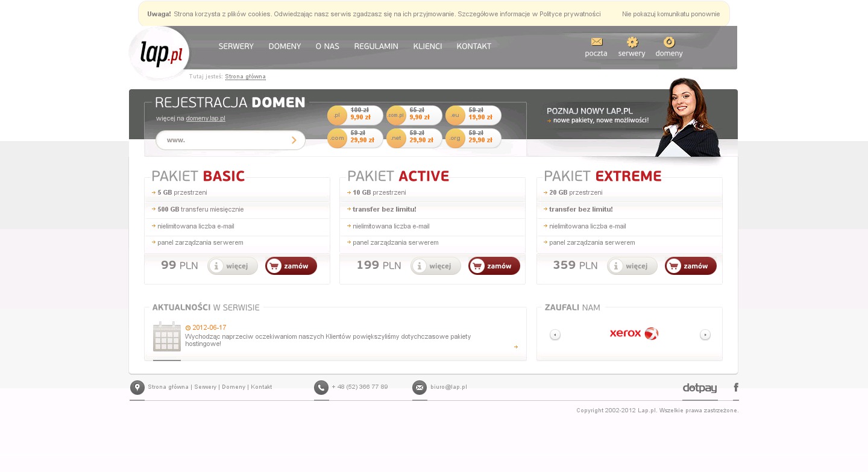Show previous client logo in Zaufali nam
The image size is (868, 472).
tap(555, 335)
